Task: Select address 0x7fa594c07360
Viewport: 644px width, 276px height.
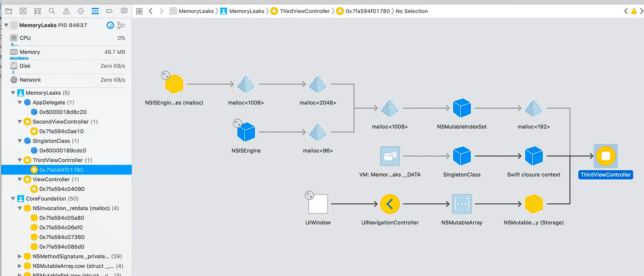Action: point(61,237)
